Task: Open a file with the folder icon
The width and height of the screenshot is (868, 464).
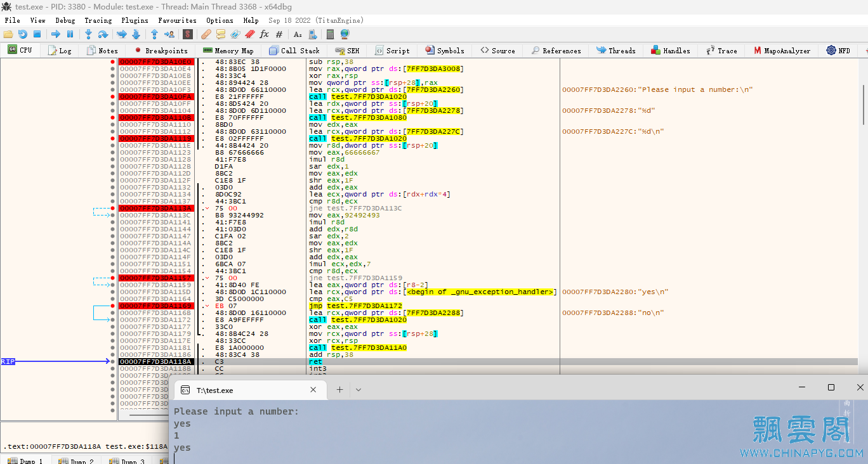Action: click(x=8, y=34)
